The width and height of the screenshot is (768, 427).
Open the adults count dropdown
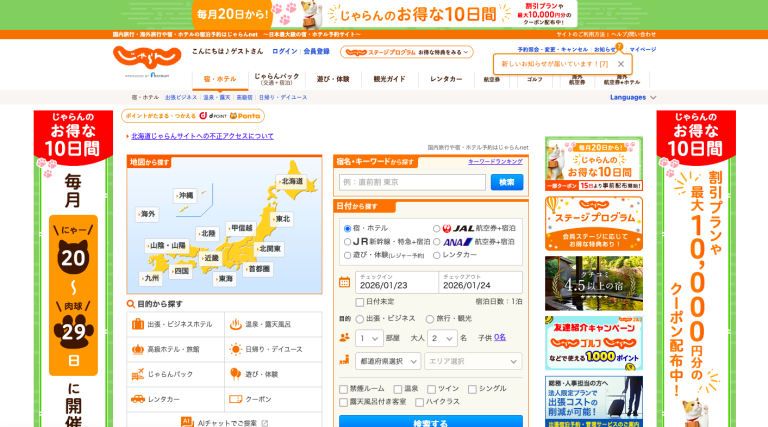tap(442, 338)
